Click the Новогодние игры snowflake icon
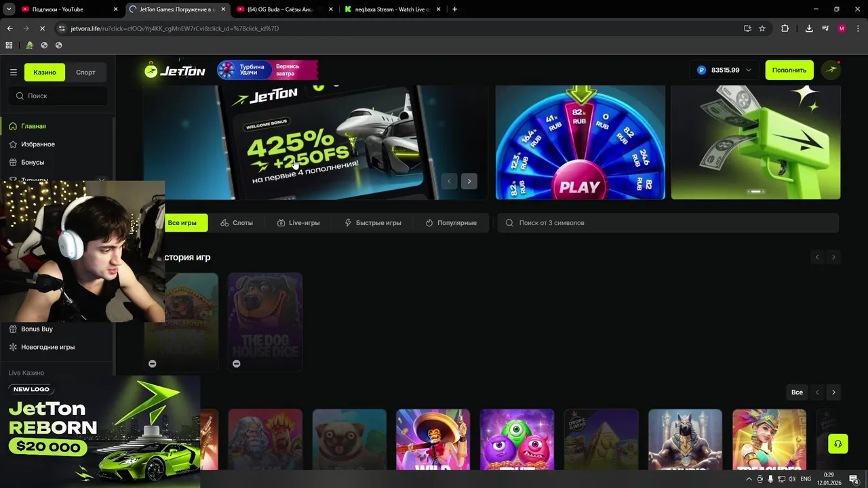Viewport: 868px width, 488px height. (x=13, y=347)
